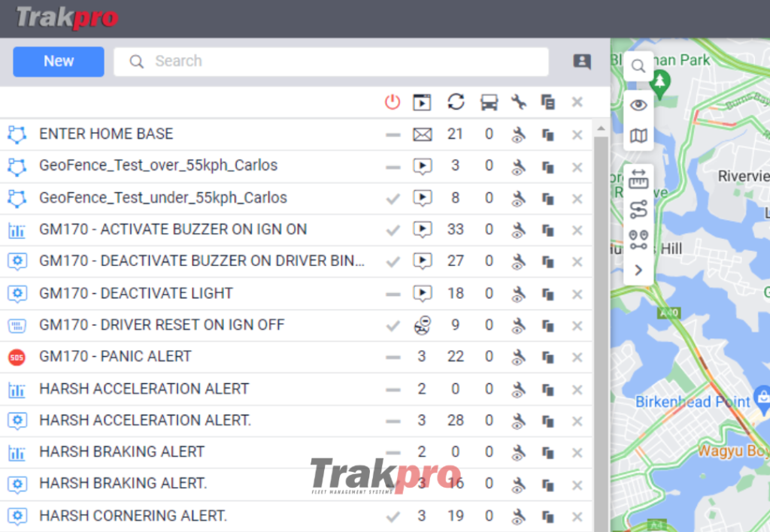Click the Trakpro logo in the top bar
Viewport: 770px width, 532px height.
(66, 19)
